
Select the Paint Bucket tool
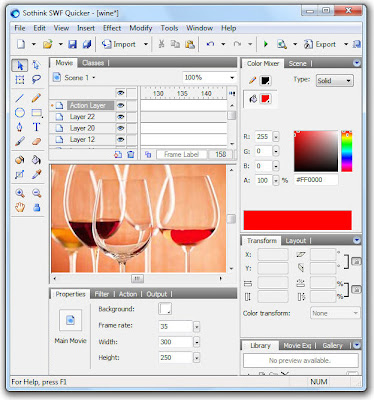click(36, 160)
